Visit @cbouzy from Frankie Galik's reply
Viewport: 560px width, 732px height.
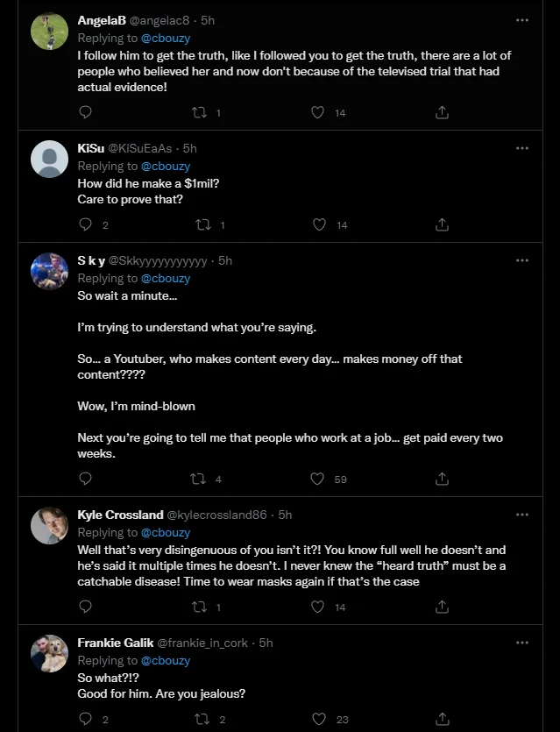166,661
